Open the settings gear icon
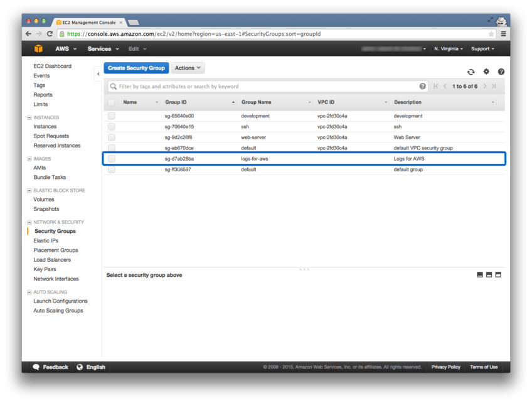The width and height of the screenshot is (532, 403). [486, 72]
